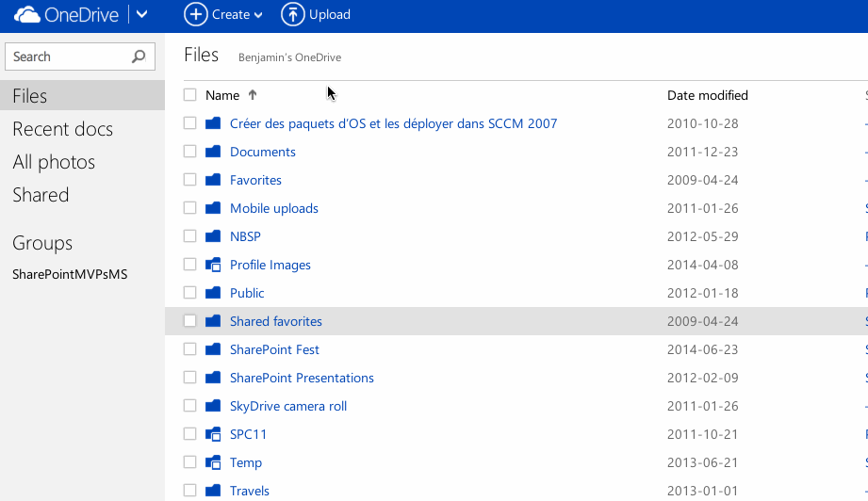The height and width of the screenshot is (501, 868).
Task: Click the Temp album folder icon
Action: [x=213, y=462]
